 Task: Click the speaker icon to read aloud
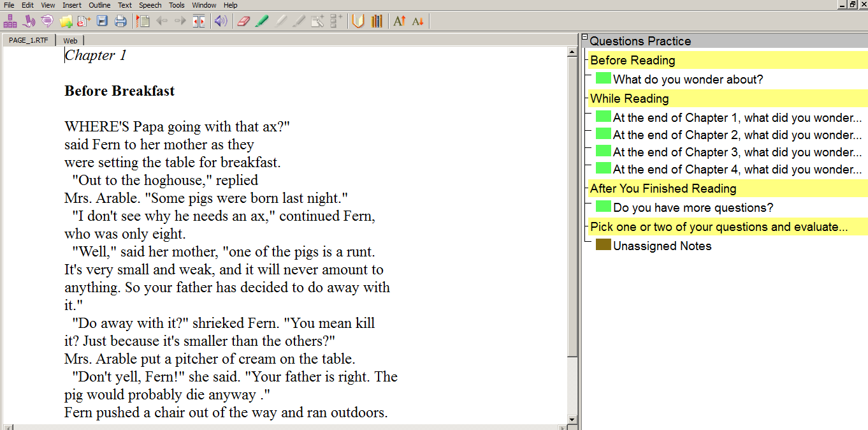pyautogui.click(x=221, y=21)
